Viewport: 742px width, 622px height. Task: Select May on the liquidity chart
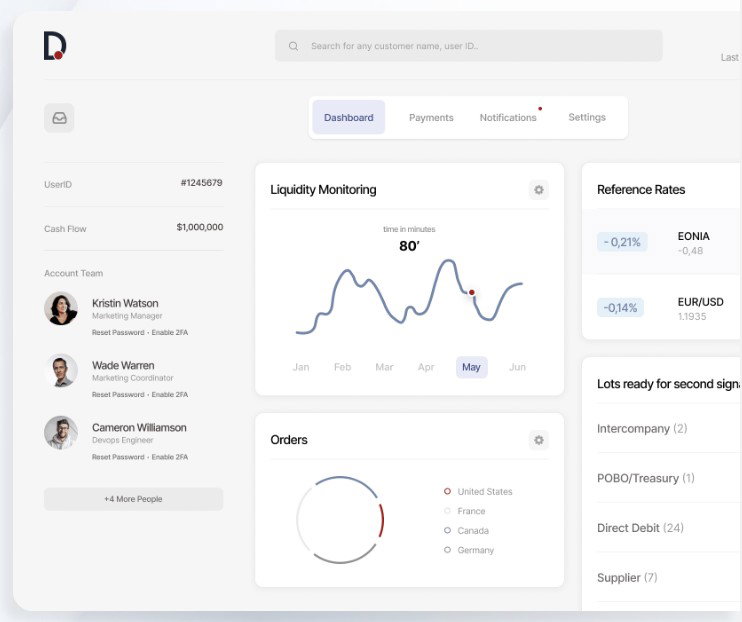[x=471, y=367]
